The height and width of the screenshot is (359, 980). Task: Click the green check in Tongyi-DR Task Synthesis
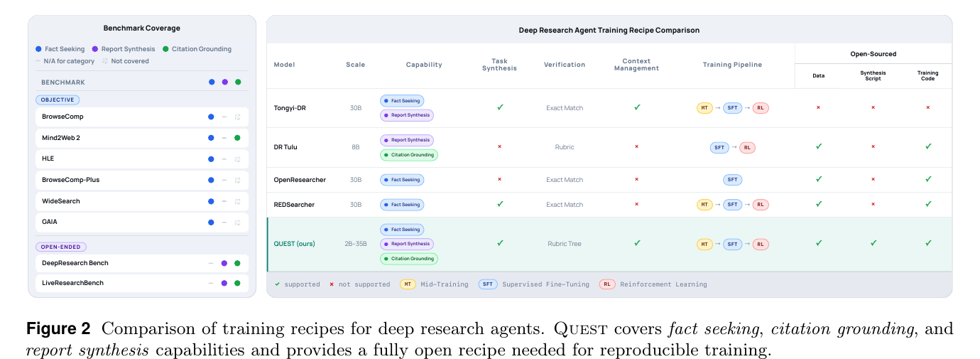tap(500, 107)
